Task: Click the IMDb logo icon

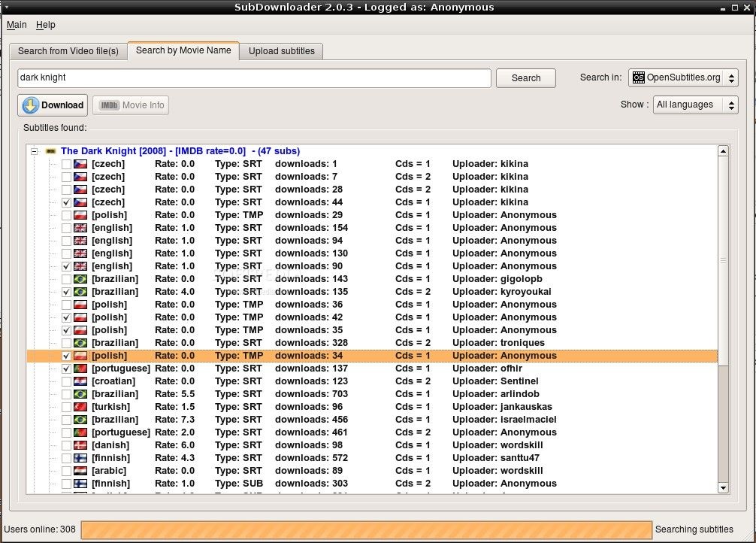Action: tap(109, 105)
